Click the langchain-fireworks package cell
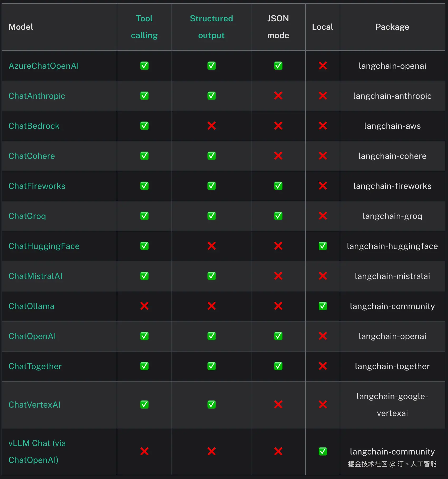448x479 pixels. 392,186
